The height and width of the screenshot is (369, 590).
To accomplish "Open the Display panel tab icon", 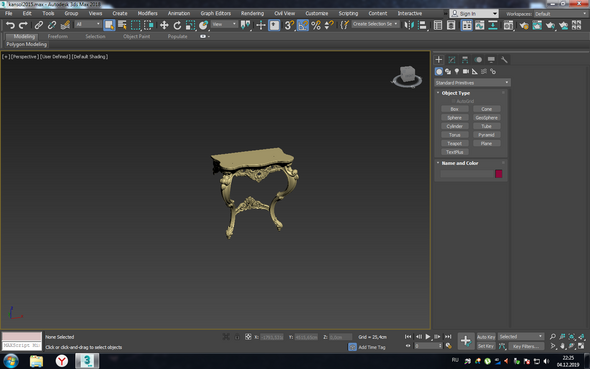I will (x=491, y=60).
